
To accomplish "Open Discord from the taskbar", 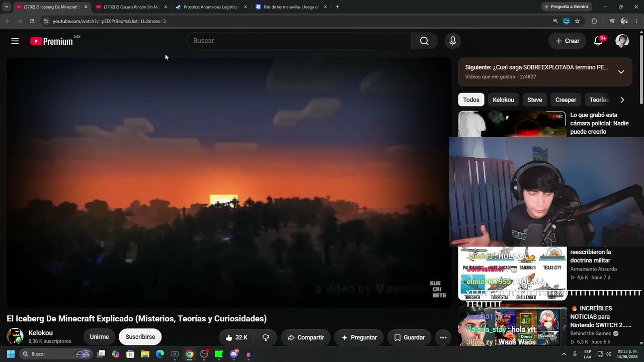I will coord(233,354).
